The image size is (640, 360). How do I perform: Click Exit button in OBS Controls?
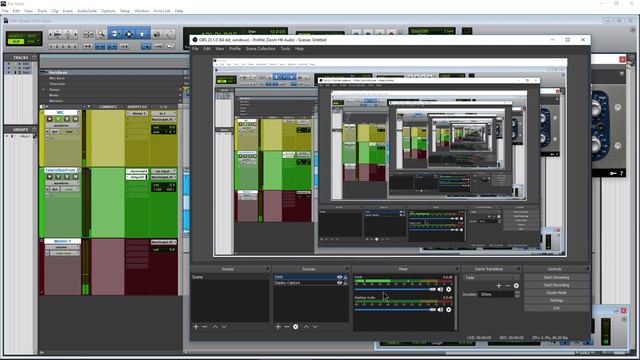pos(556,308)
